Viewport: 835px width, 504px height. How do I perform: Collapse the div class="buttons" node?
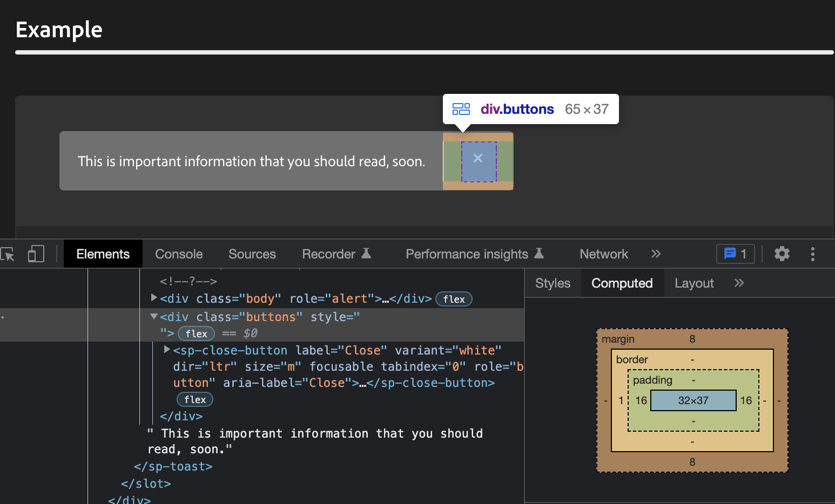tap(154, 317)
